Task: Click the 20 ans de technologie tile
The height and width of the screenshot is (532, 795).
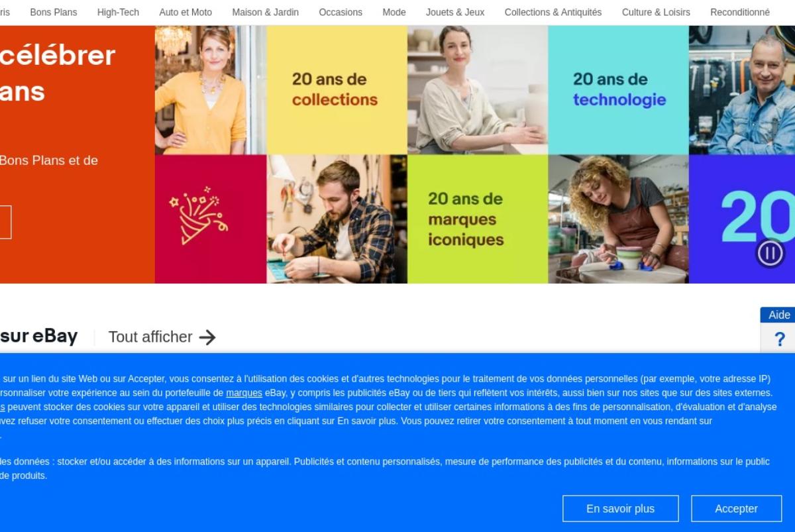Action: coord(619,90)
